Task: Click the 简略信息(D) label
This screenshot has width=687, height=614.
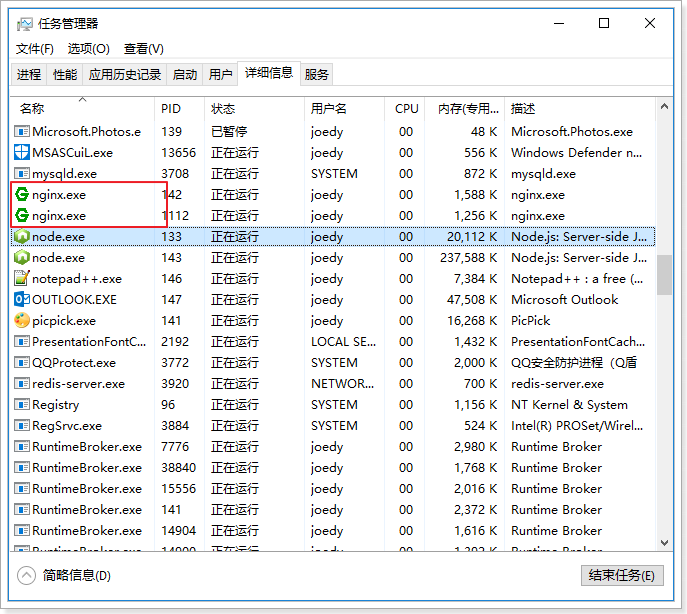Action: tap(77, 575)
